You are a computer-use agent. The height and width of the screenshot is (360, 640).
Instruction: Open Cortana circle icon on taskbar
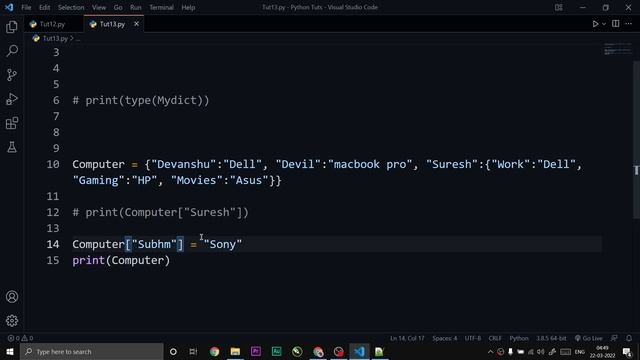coord(173,351)
